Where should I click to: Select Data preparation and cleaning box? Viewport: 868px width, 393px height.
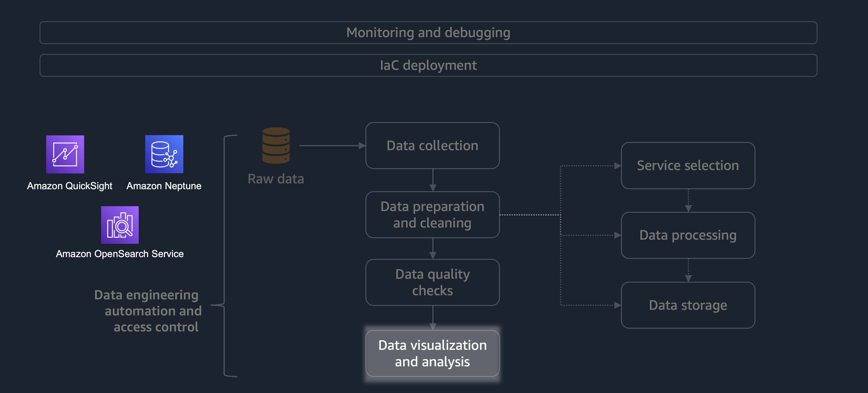432,215
